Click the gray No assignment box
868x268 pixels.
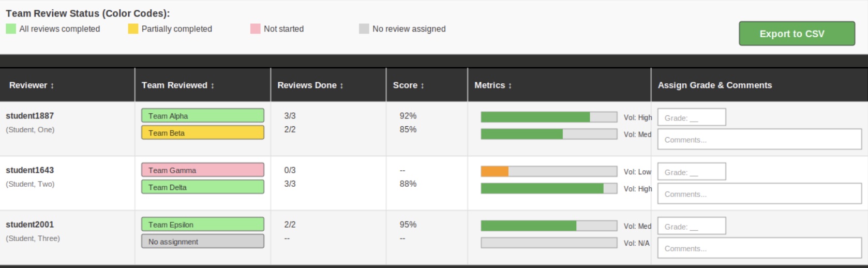click(202, 241)
